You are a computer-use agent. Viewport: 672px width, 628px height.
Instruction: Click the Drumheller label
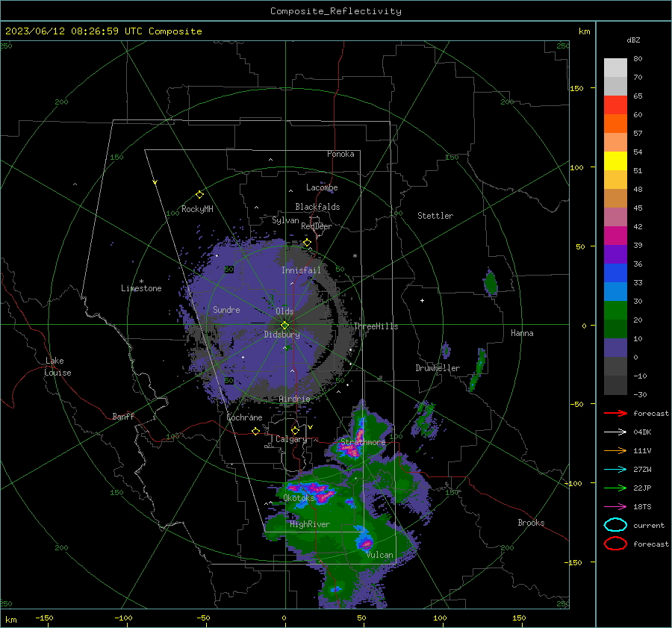(x=438, y=368)
